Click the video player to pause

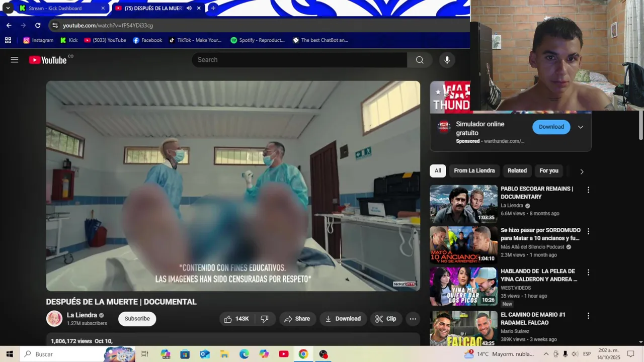coord(233,186)
